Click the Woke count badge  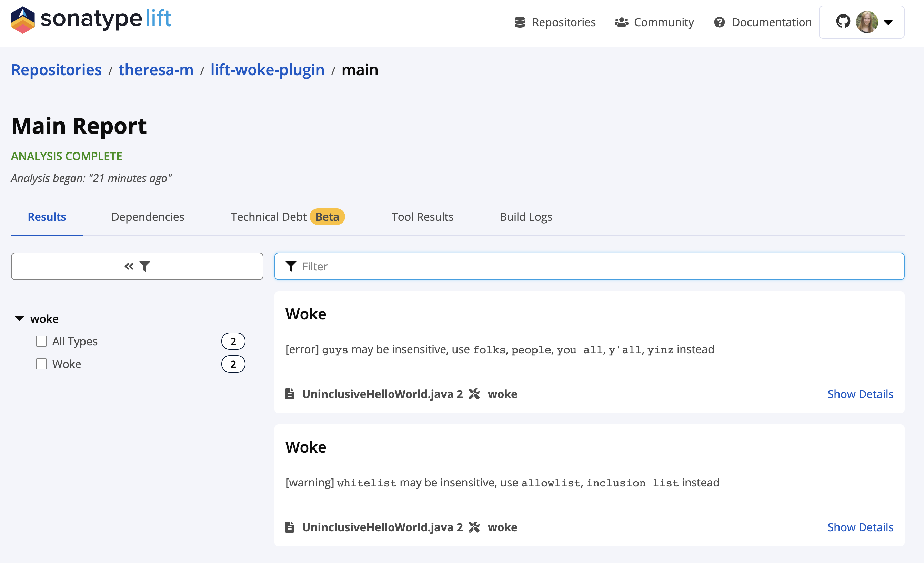233,364
